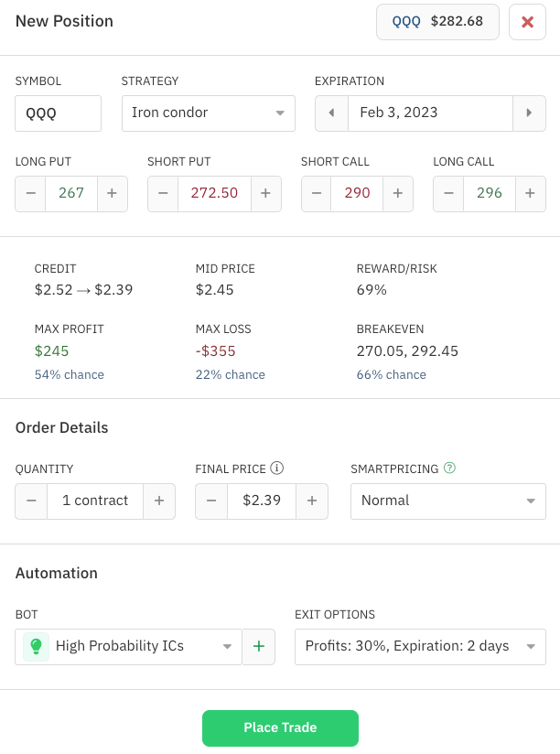Increase contract quantity with plus
Viewport: 560px width, 754px height.
(x=159, y=501)
